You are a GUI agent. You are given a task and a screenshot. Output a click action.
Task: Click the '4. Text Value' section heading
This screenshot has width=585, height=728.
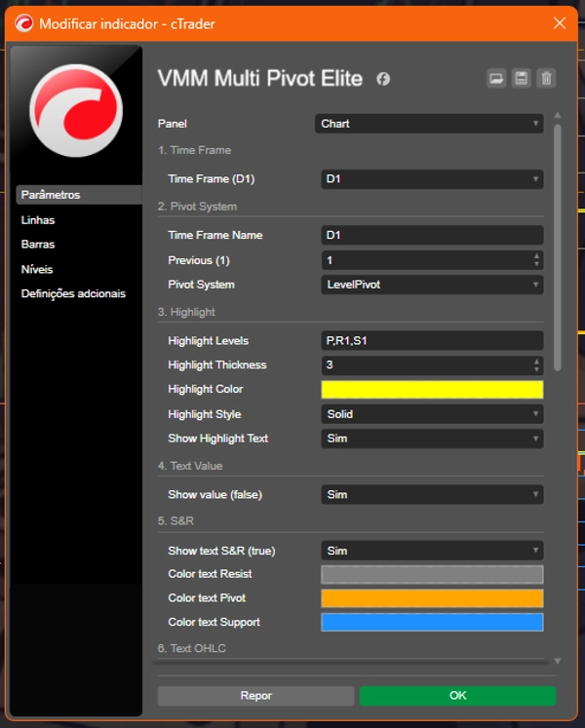pyautogui.click(x=190, y=466)
